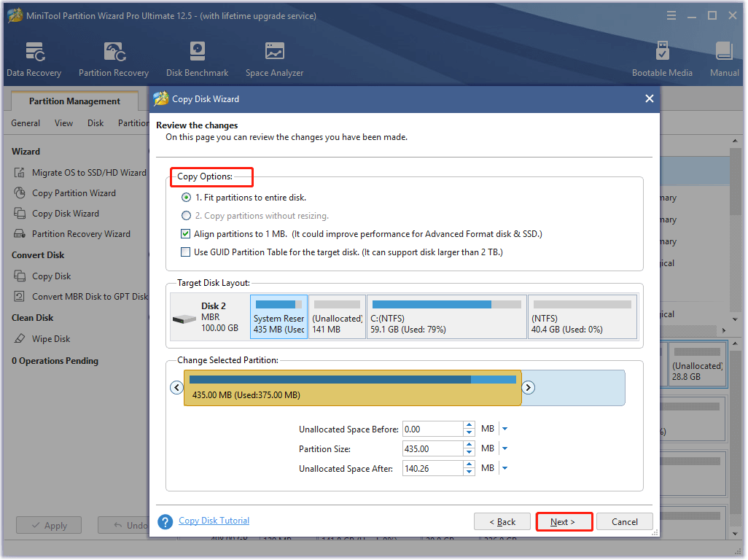Open the hamburger menu in title bar
The width and height of the screenshot is (748, 560).
click(671, 16)
